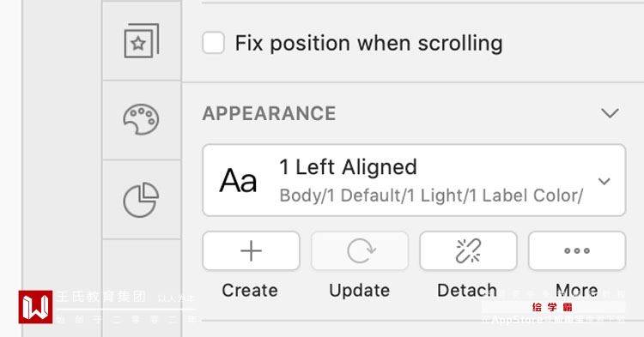Open the 1 Left Aligned style dropdown
644x337 pixels.
tap(414, 180)
